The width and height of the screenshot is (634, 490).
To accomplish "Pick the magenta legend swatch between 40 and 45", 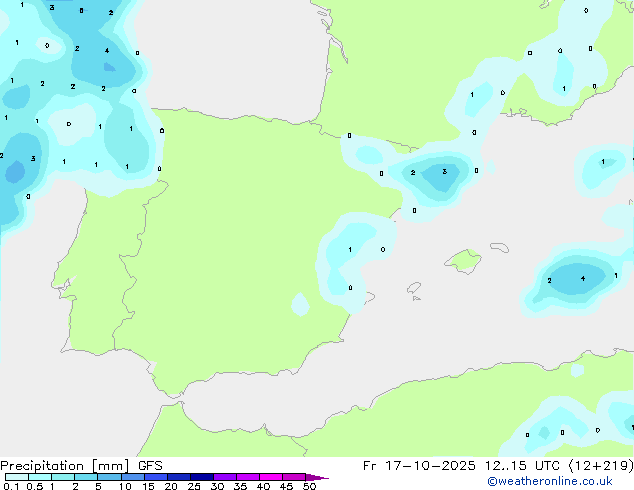I will [271, 477].
